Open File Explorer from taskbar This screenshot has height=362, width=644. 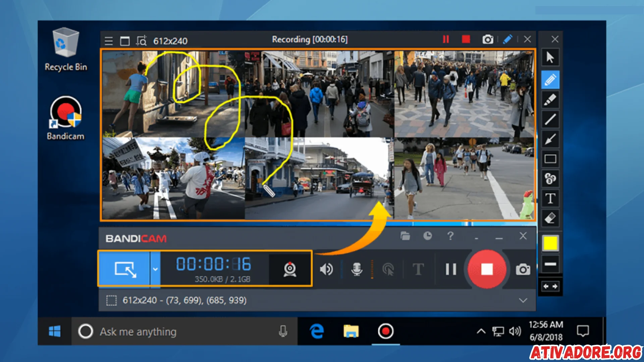351,331
